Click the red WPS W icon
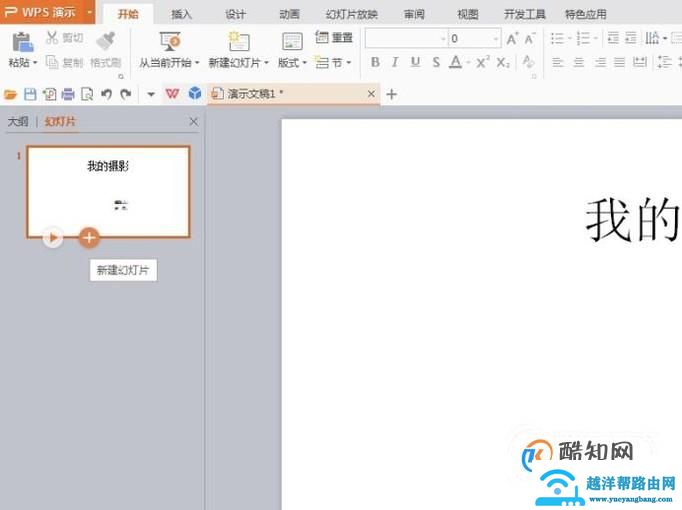This screenshot has height=510, width=682. pos(172,93)
